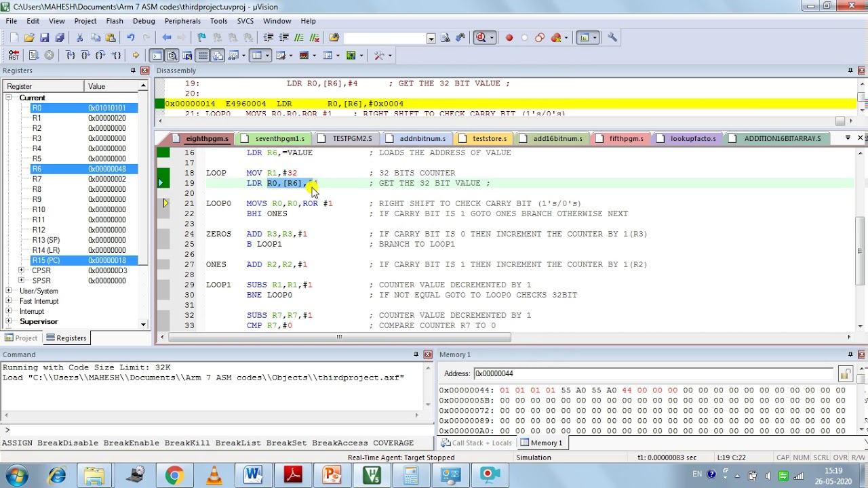The image size is (868, 488).
Task: Open find text combo box dropdown
Action: pyautogui.click(x=431, y=39)
